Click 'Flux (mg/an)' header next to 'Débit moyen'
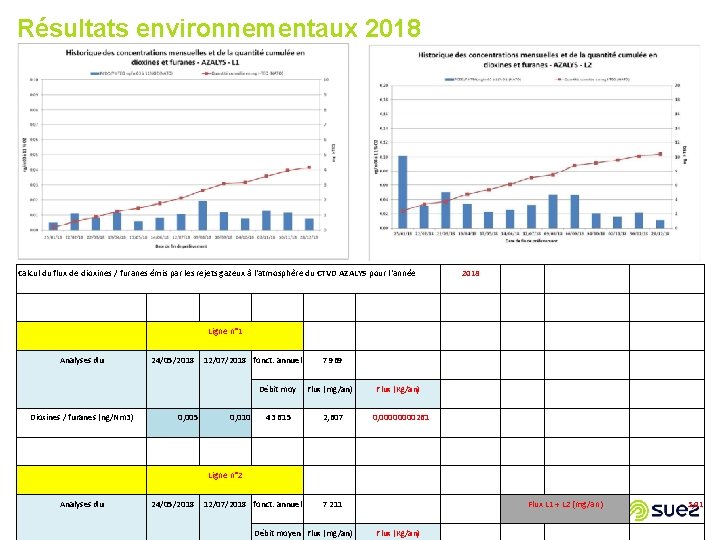 click(x=329, y=533)
